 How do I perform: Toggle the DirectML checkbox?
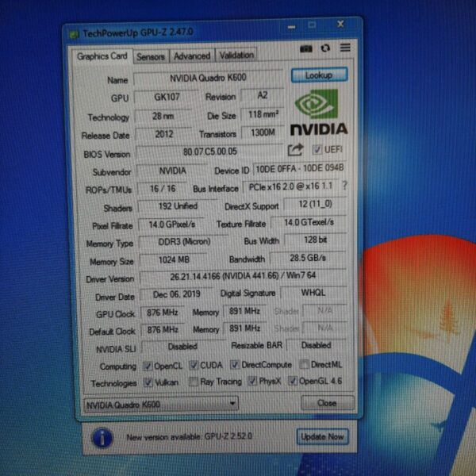click(x=305, y=365)
